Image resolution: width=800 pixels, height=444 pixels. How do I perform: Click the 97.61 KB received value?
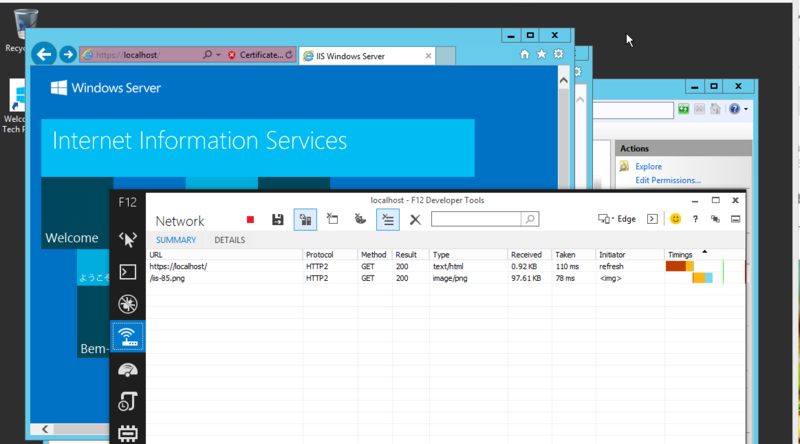pos(526,278)
